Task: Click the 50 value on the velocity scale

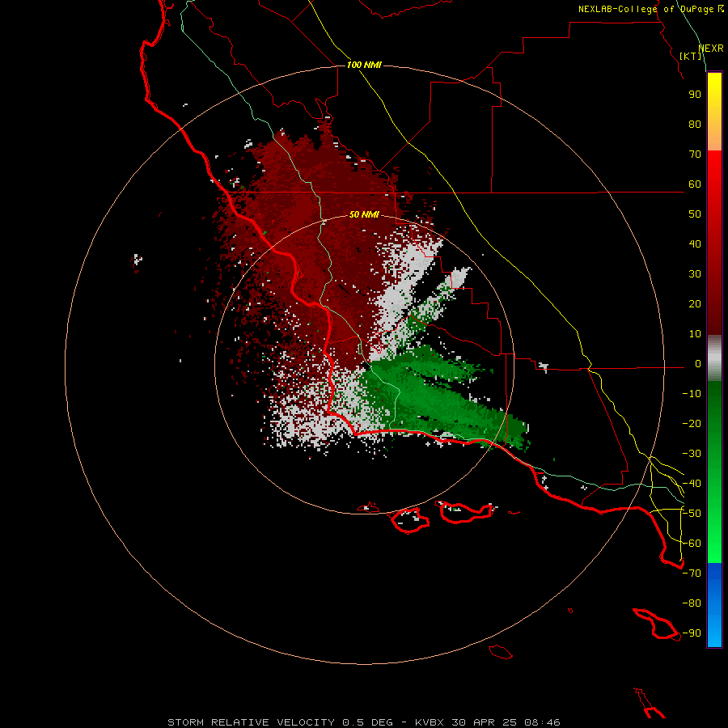Action: click(x=695, y=214)
